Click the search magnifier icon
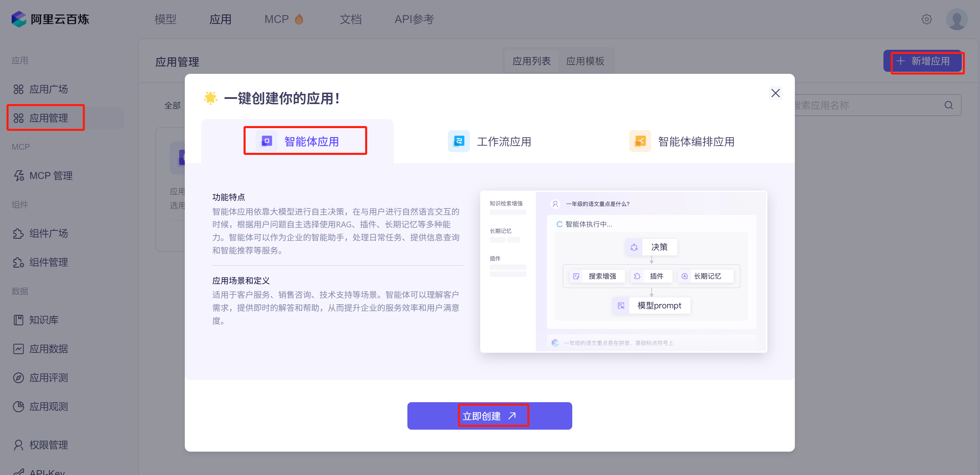This screenshot has height=475, width=980. coord(948,105)
